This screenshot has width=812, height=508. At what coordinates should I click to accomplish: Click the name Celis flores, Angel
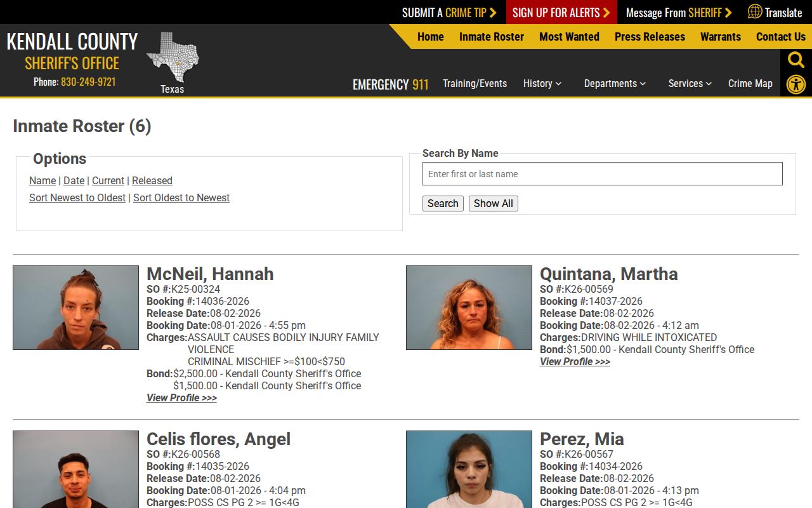click(218, 439)
